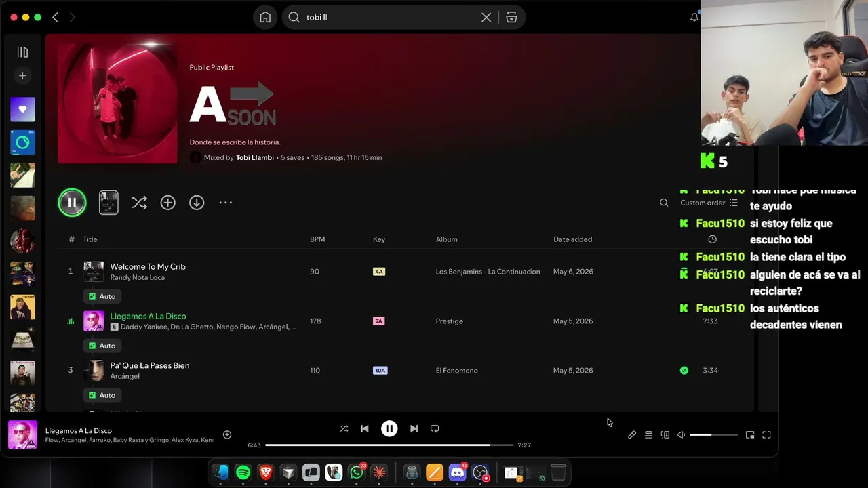Viewport: 868px width, 488px height.
Task: Click the 4A key badge
Action: tap(379, 272)
